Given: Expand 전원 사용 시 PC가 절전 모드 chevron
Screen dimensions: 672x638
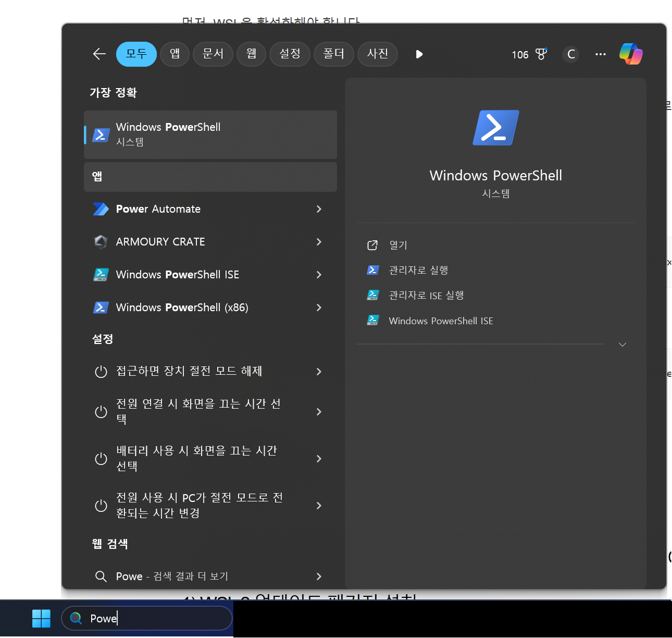Looking at the screenshot, I should [319, 506].
